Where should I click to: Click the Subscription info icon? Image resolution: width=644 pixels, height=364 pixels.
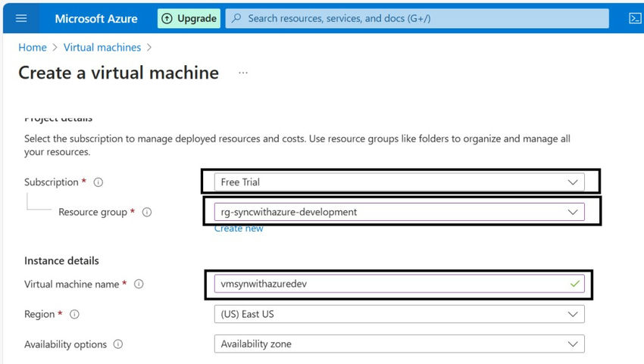tap(98, 182)
